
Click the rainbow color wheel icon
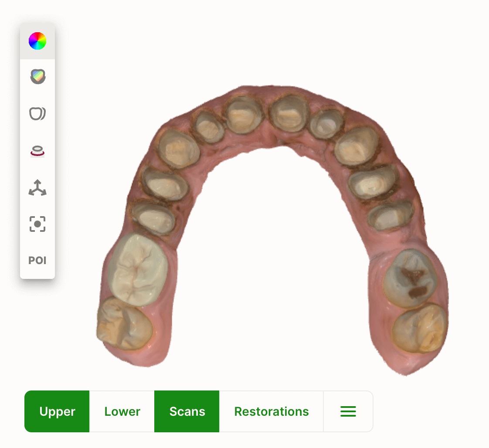tap(37, 41)
